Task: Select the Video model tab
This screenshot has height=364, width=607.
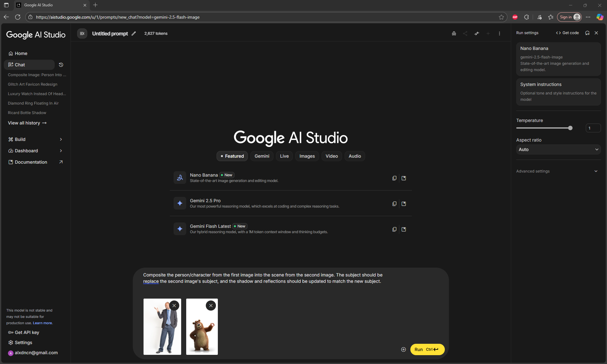Action: click(x=332, y=156)
